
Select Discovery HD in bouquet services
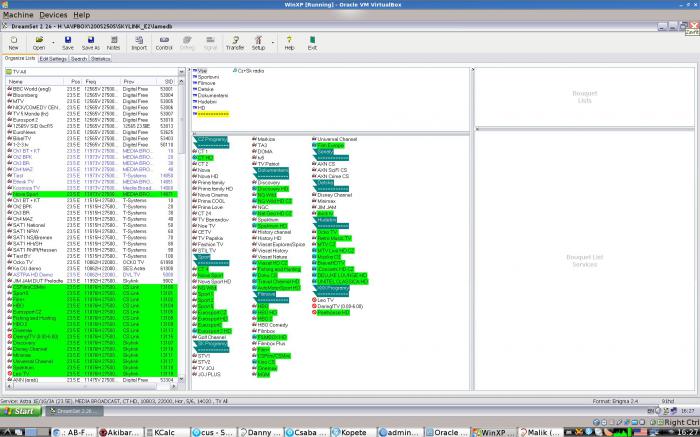point(271,189)
